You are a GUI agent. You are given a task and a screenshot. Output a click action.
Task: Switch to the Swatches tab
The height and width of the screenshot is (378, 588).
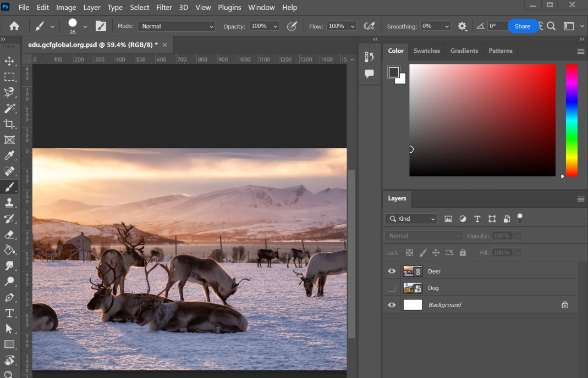(426, 51)
